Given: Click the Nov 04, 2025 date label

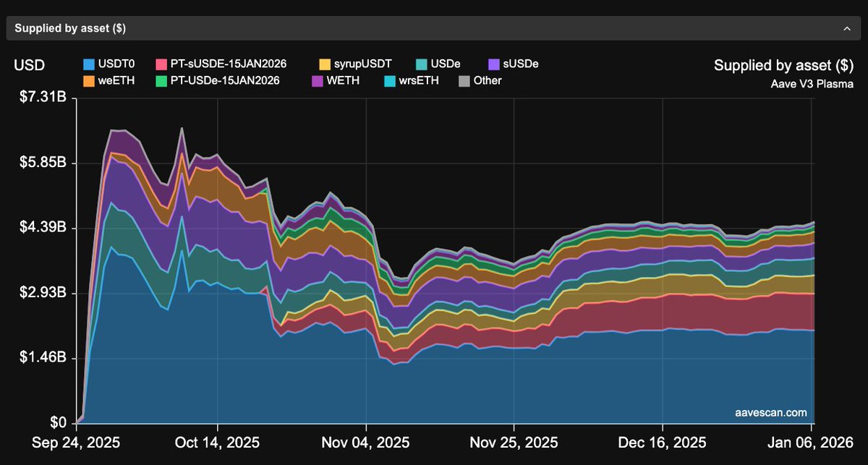Looking at the screenshot, I should click(x=366, y=441).
